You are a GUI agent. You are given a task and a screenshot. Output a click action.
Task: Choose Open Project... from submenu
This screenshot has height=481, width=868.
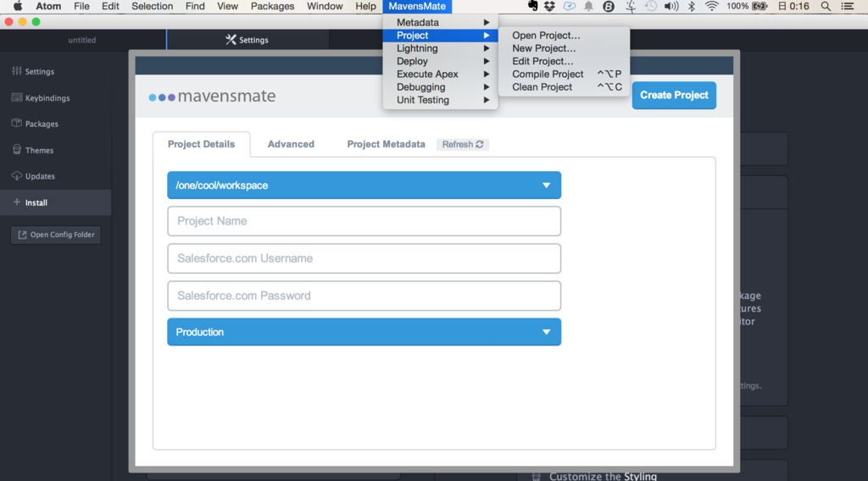564,36
